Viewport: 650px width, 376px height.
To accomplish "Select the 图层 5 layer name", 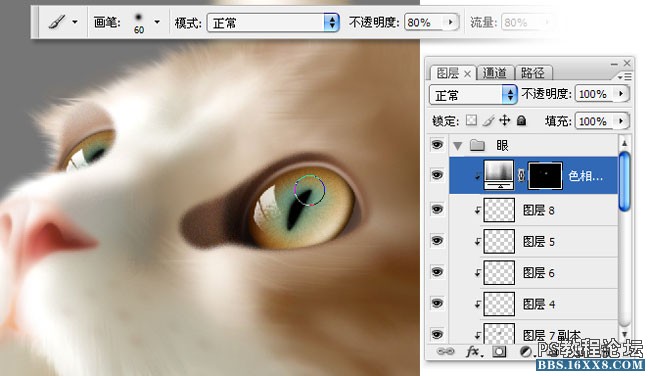I will (538, 242).
